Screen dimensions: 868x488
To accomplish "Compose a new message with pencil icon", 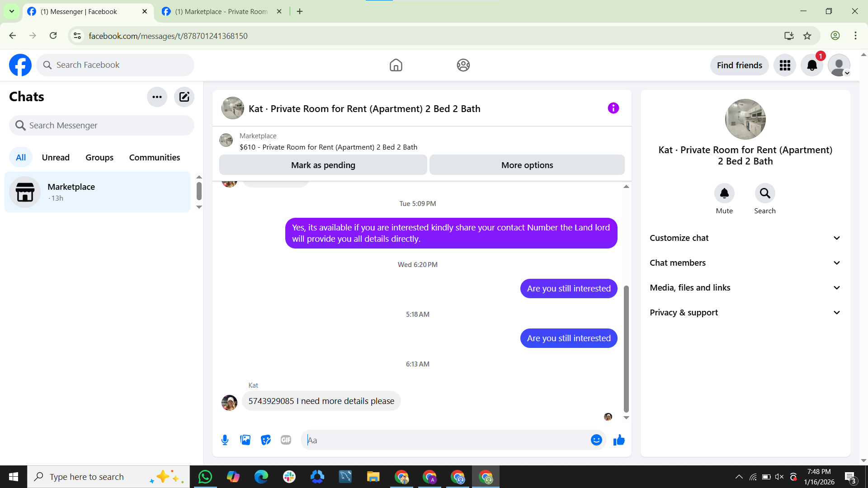I will (184, 97).
